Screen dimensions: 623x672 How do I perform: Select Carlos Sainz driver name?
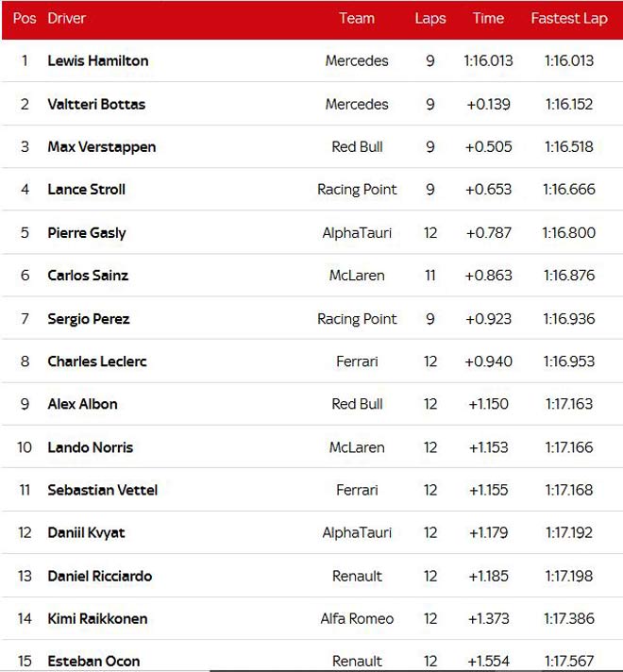click(88, 276)
